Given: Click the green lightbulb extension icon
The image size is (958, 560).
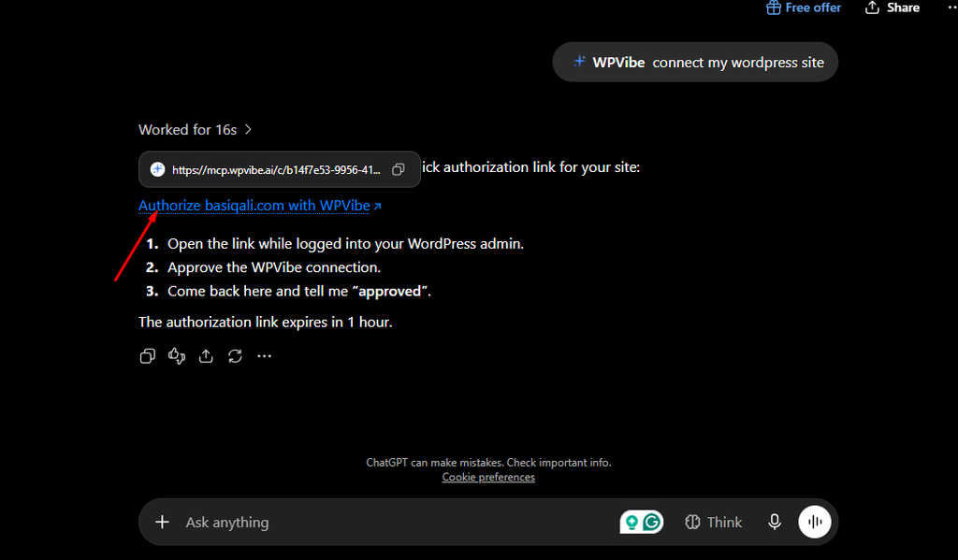Looking at the screenshot, I should click(631, 523).
